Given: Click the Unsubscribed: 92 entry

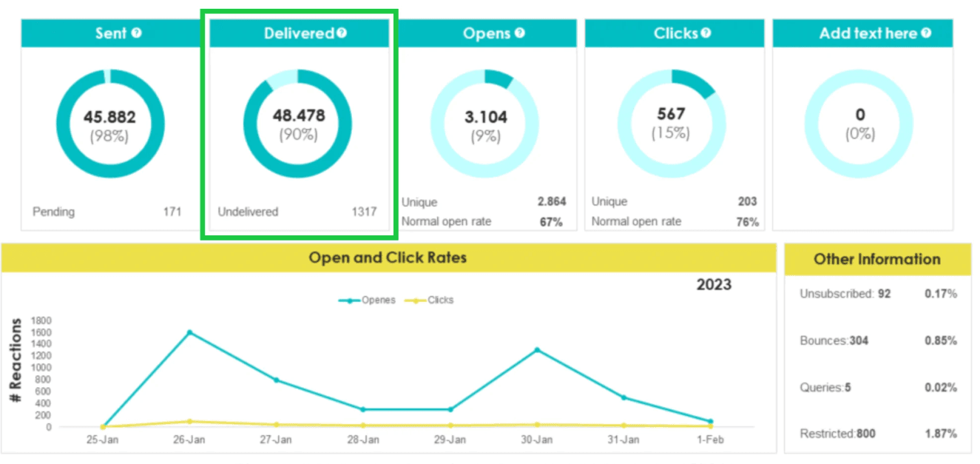Looking at the screenshot, I should [x=845, y=294].
